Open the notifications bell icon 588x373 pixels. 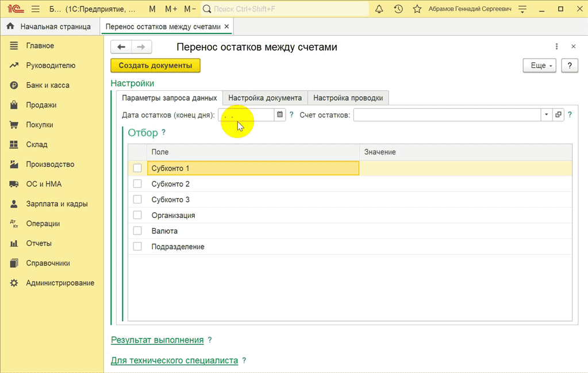(379, 9)
